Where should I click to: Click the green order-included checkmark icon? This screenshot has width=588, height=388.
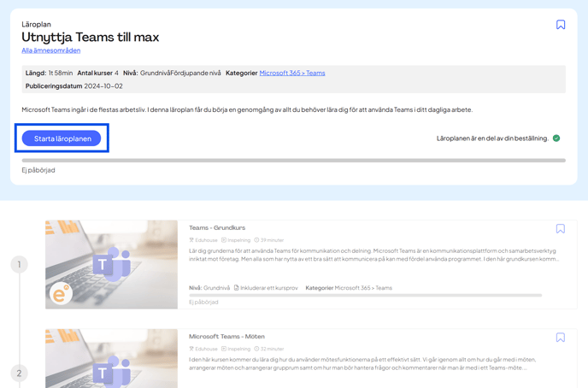pos(556,138)
